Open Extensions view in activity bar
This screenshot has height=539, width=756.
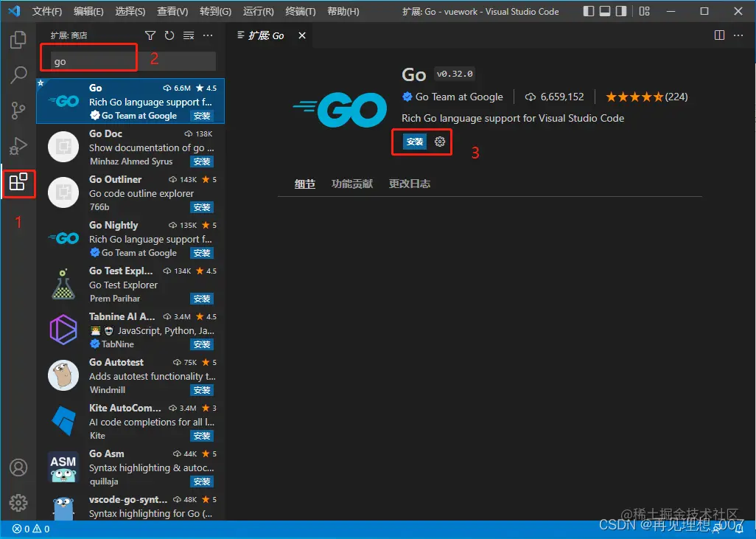tap(18, 182)
